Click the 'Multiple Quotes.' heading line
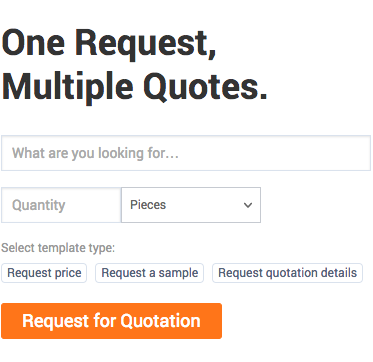The width and height of the screenshot is (373, 362). pyautogui.click(x=135, y=84)
